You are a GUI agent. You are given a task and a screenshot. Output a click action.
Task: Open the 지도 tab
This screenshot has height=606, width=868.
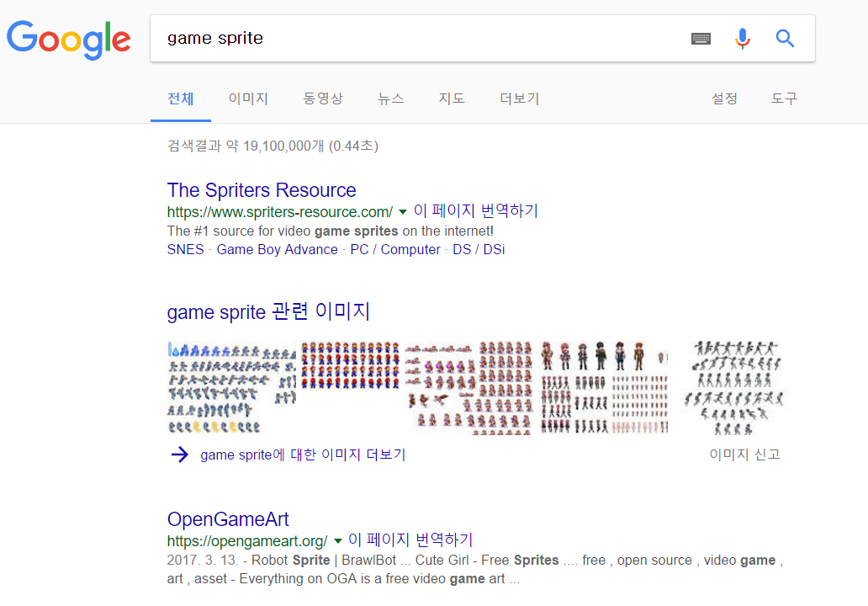click(452, 98)
